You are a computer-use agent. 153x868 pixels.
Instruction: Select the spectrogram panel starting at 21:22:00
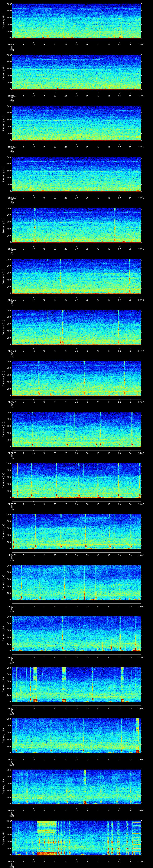[x=77, y=429]
